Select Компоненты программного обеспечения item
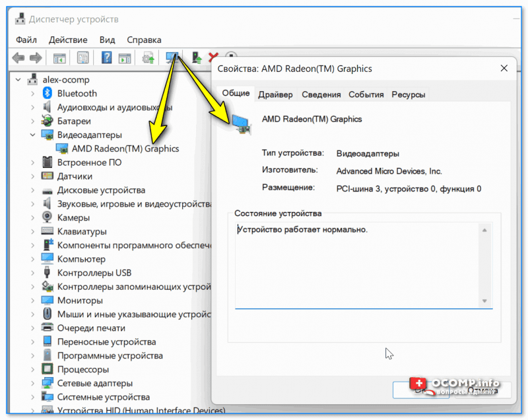Screen dimensions: 528x420 click(134, 245)
